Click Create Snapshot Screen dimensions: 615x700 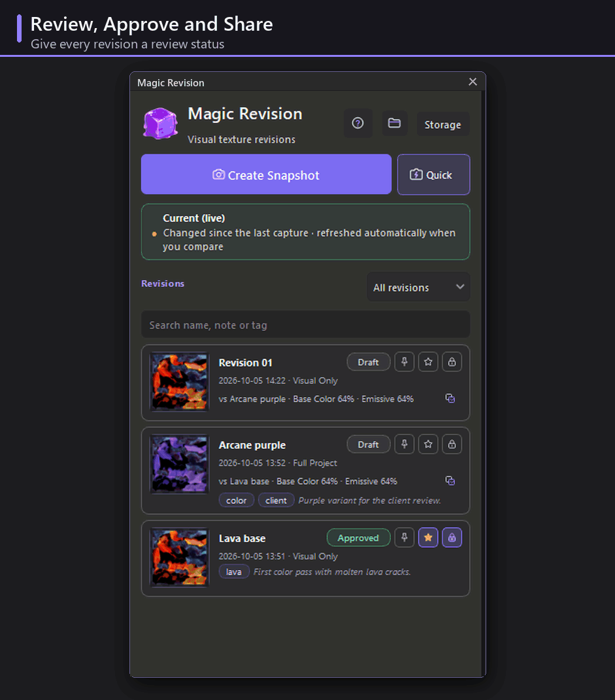tap(266, 175)
